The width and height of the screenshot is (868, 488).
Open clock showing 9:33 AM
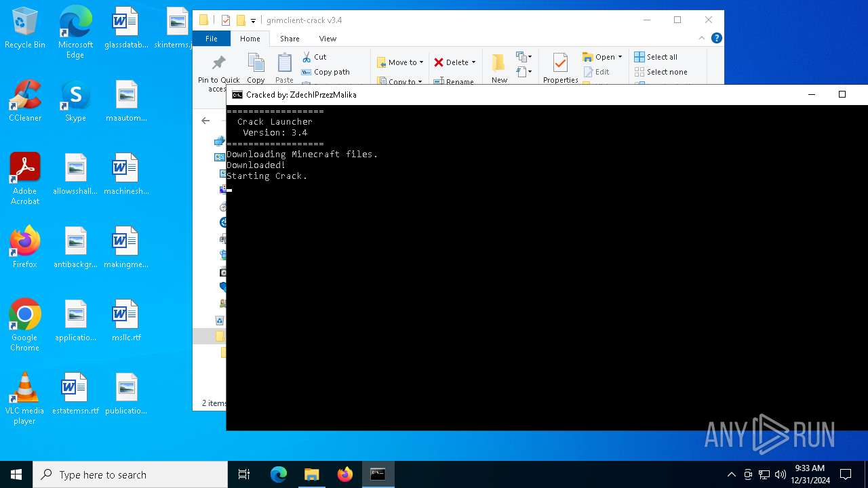point(810,474)
